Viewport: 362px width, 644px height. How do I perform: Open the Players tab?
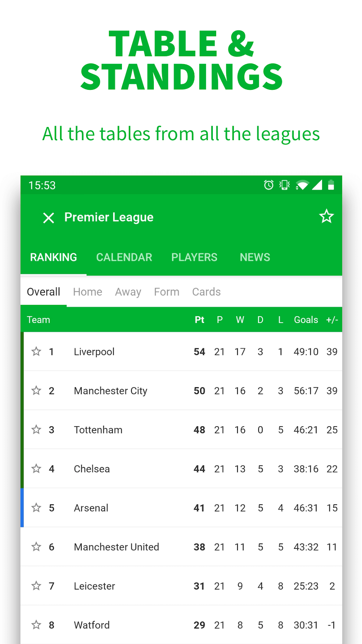point(194,257)
